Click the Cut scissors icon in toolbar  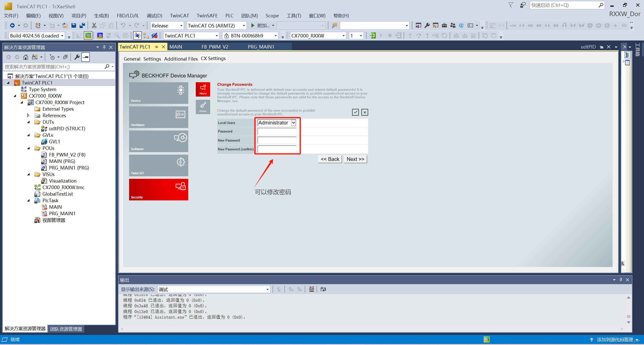[94, 25]
